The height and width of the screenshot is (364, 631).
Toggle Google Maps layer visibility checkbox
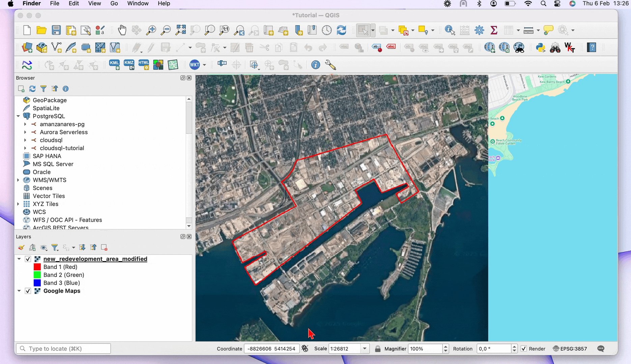tap(28, 291)
